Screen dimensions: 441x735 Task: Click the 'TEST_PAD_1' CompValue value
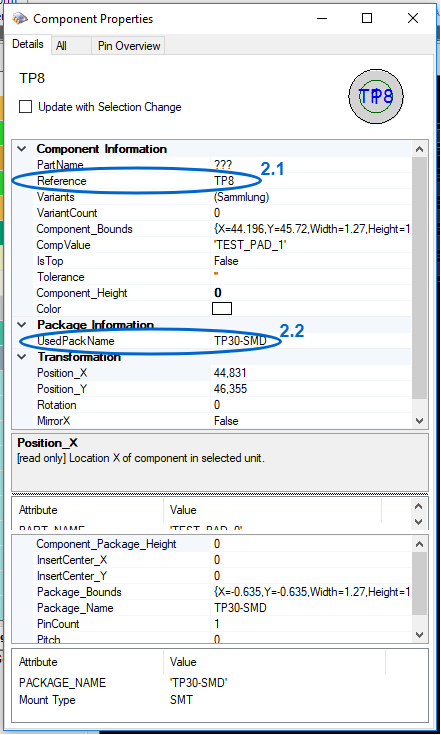pyautogui.click(x=250, y=245)
